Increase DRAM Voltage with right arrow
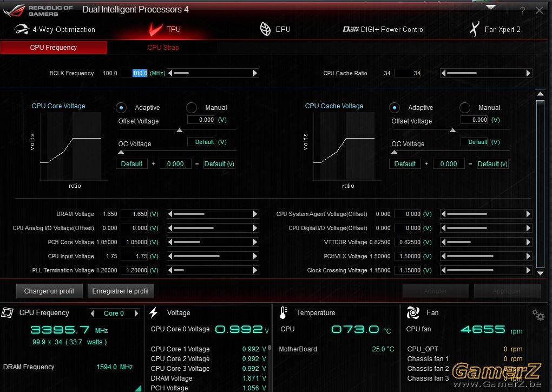 point(255,214)
